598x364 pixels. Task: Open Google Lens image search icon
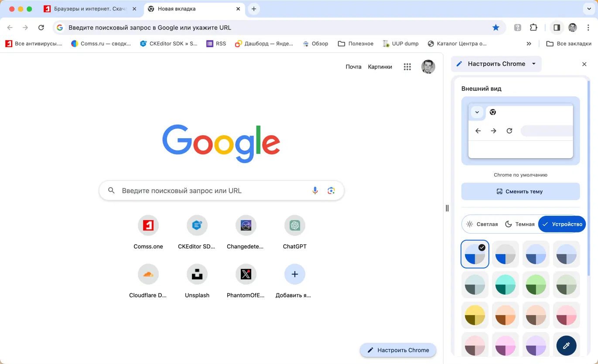pyautogui.click(x=331, y=191)
